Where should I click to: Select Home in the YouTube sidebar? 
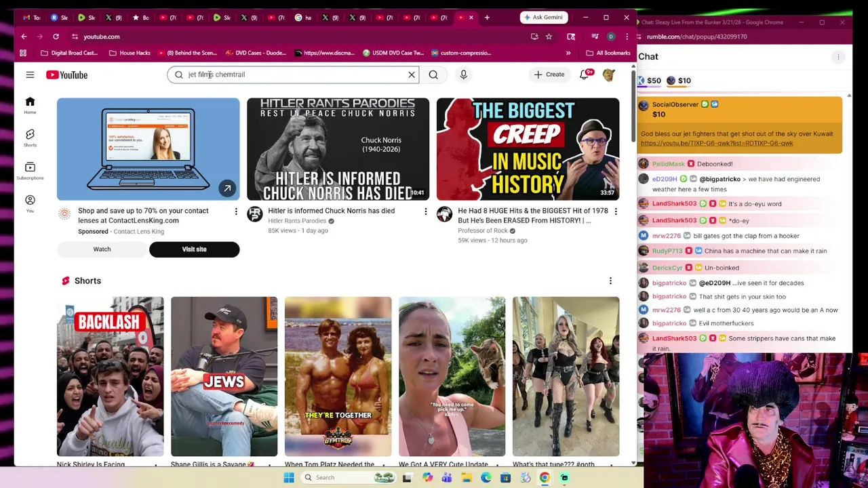[30, 105]
